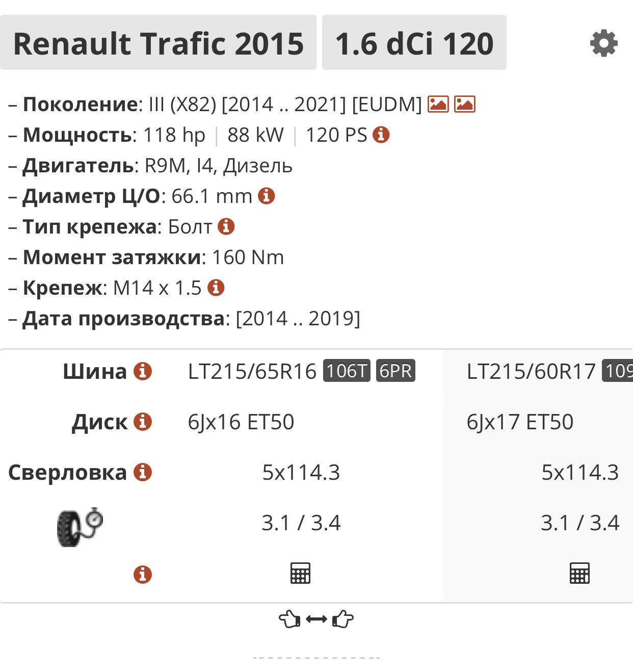This screenshot has width=633, height=672.
Task: Open the second generation photo icon
Action: pos(465,104)
